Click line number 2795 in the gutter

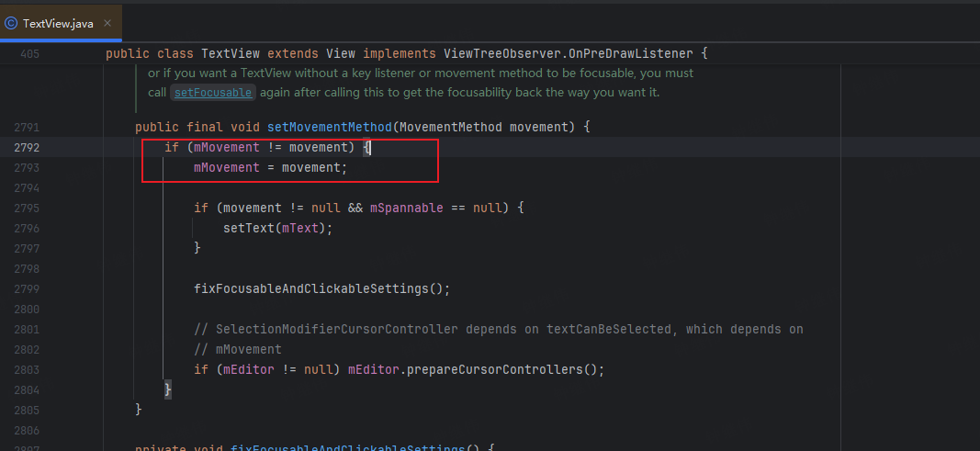pyautogui.click(x=27, y=208)
